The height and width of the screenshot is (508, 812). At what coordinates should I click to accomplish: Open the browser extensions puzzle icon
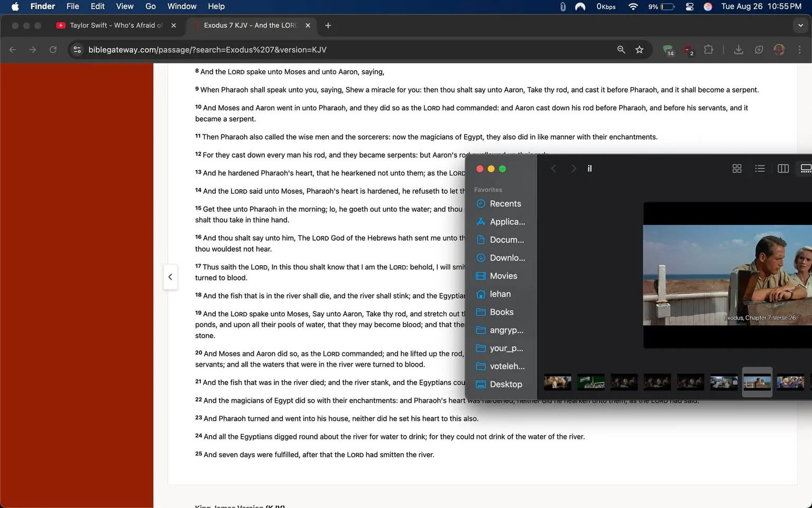point(708,50)
